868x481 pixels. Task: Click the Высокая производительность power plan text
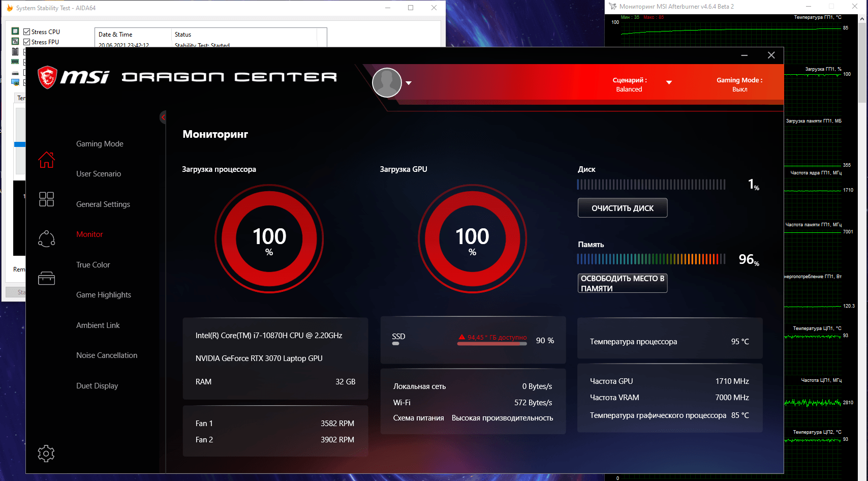(503, 418)
